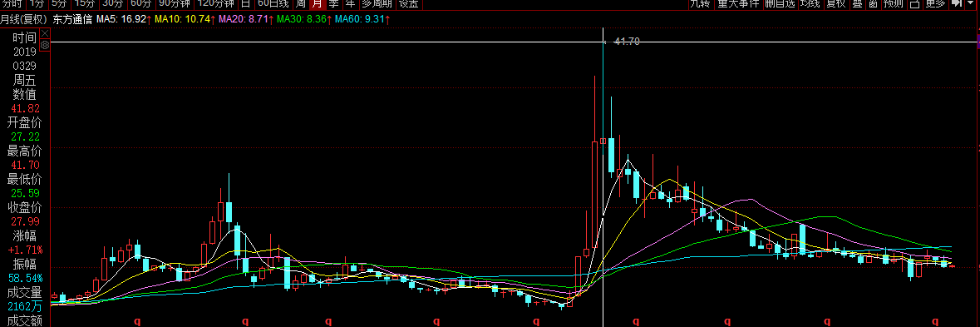Click the 最低价 25.59 value
This screenshot has width=980, height=327.
(25, 193)
